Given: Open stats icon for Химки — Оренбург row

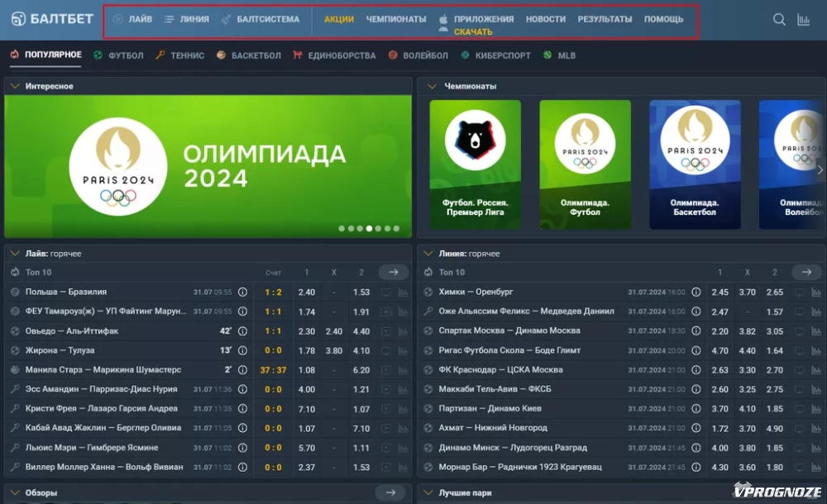Looking at the screenshot, I should 817,292.
